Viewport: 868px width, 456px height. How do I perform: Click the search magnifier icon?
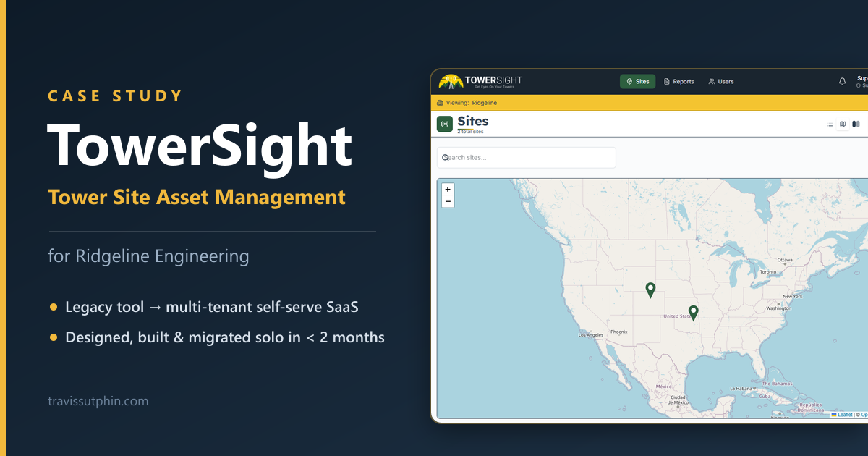click(x=446, y=157)
